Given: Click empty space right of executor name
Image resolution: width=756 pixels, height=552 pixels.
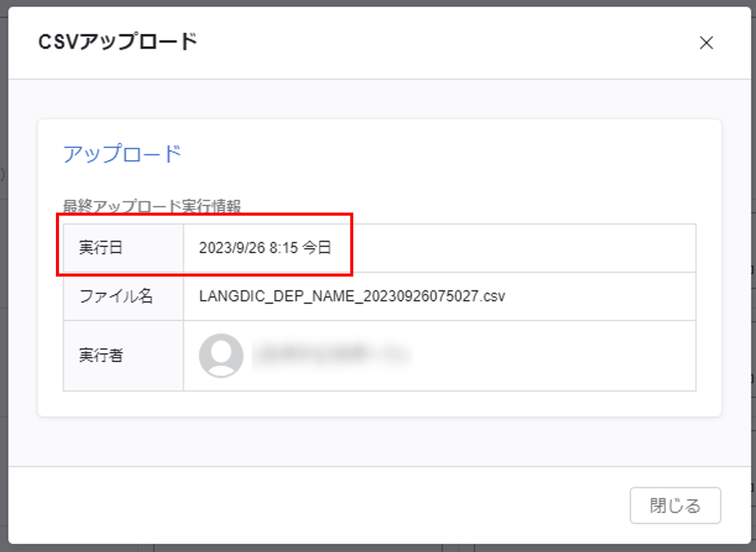Looking at the screenshot, I should 556,355.
